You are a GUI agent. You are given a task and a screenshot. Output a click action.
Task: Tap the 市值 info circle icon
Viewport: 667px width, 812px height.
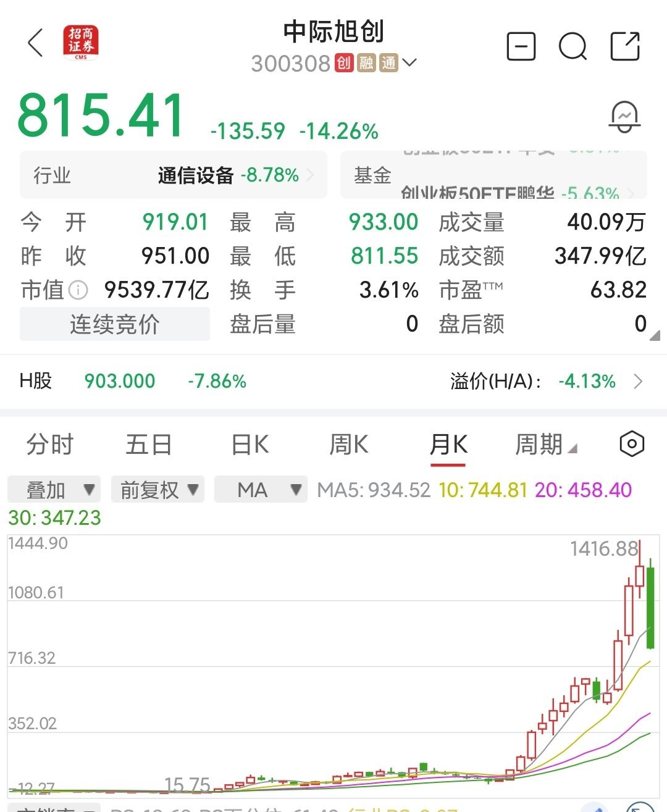[x=78, y=290]
